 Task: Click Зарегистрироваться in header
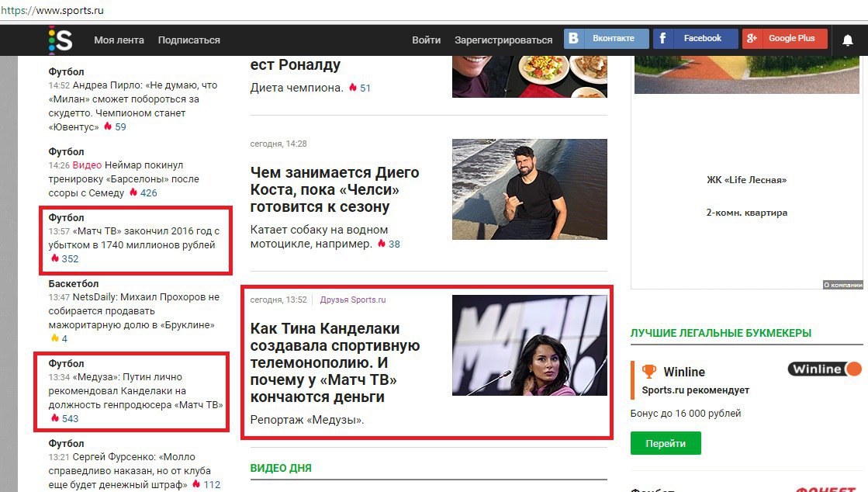click(503, 40)
